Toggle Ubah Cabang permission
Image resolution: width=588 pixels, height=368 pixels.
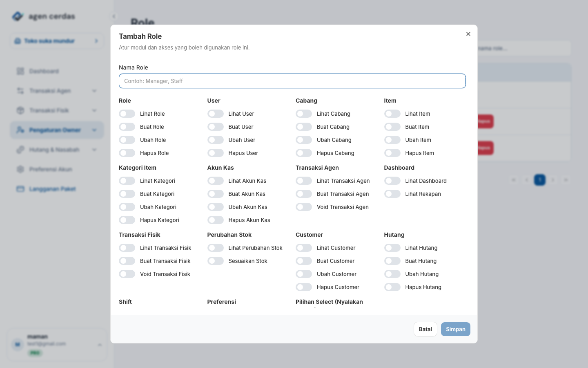tap(304, 140)
